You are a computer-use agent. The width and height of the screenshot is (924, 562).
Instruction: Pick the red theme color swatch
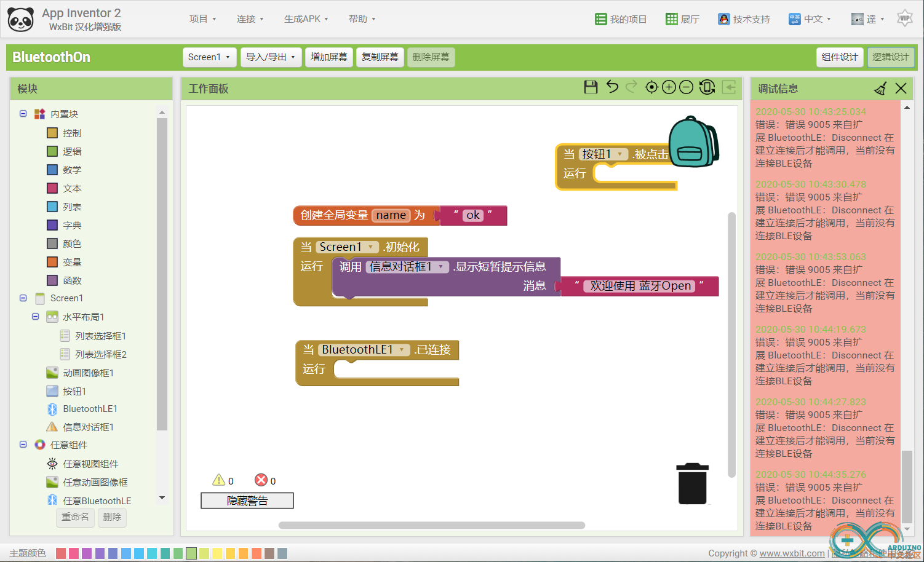pyautogui.click(x=61, y=553)
